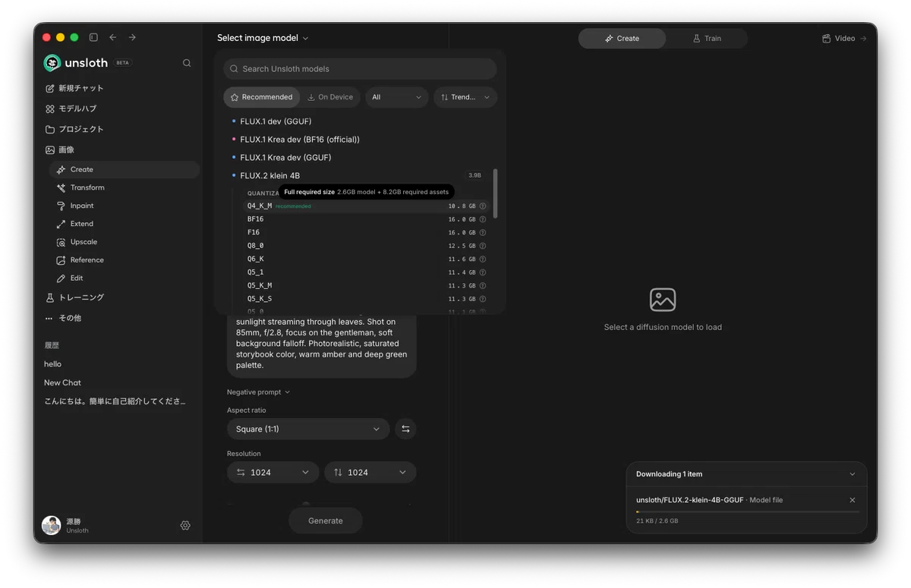This screenshot has width=911, height=588.
Task: Switch to the Create tab
Action: (622, 38)
